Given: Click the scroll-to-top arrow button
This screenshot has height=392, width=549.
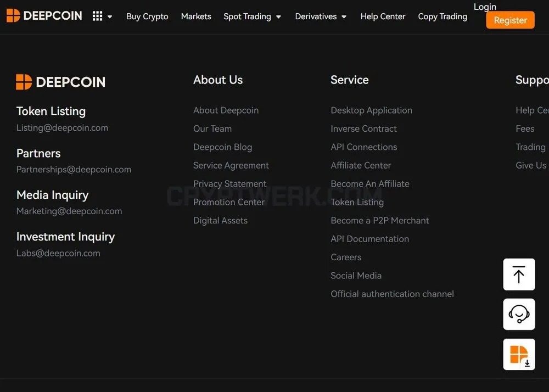Looking at the screenshot, I should coord(519,275).
